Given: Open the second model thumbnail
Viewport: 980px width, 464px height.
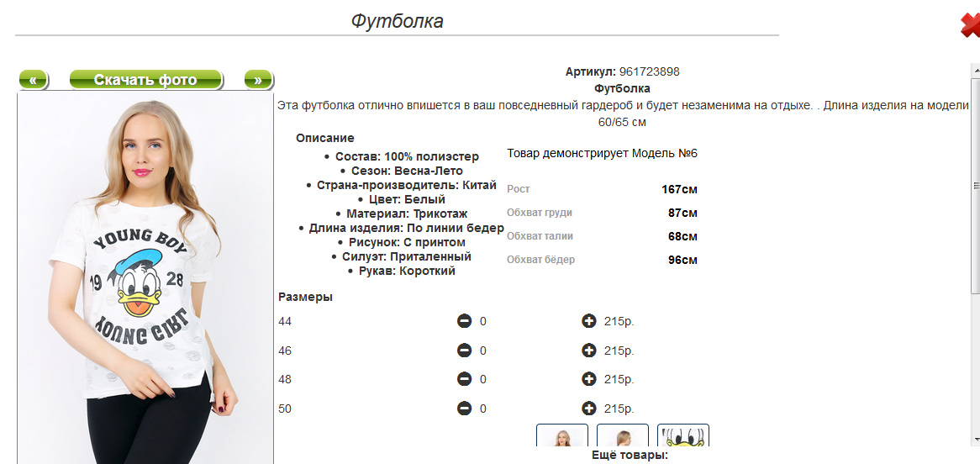Looking at the screenshot, I should click(x=623, y=435).
